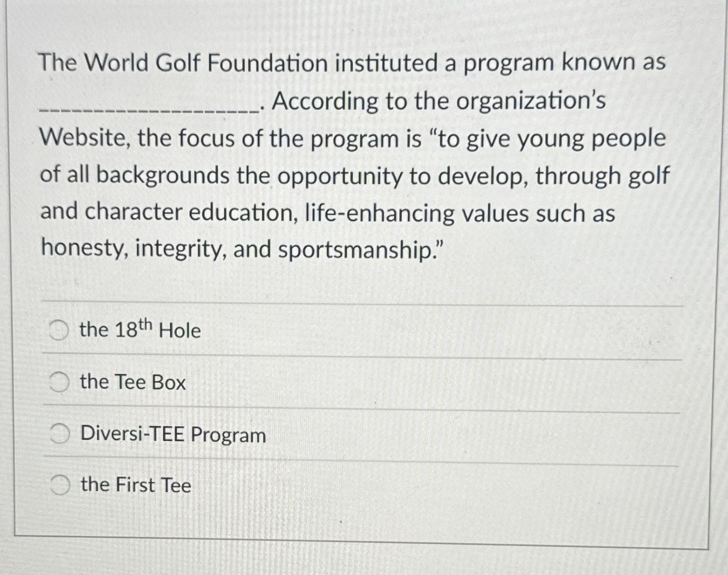Select the radio button for "Diversi-TEE Program"
The height and width of the screenshot is (575, 728).
(60, 433)
